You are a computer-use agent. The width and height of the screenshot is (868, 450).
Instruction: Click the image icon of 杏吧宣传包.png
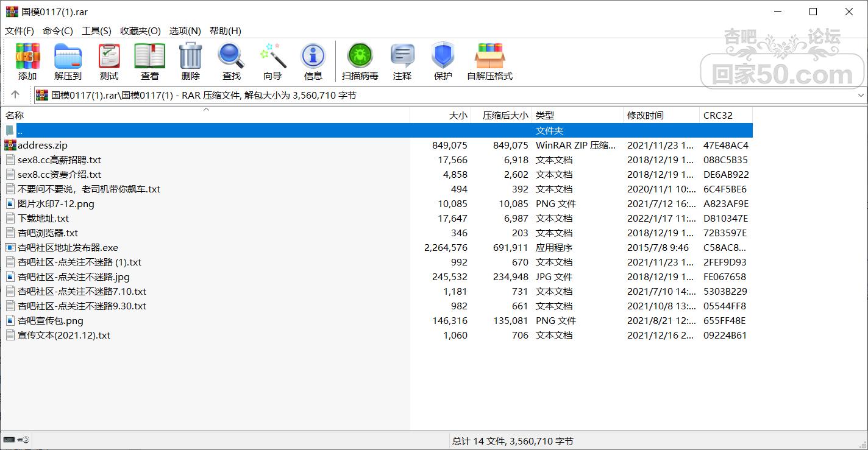pos(10,320)
